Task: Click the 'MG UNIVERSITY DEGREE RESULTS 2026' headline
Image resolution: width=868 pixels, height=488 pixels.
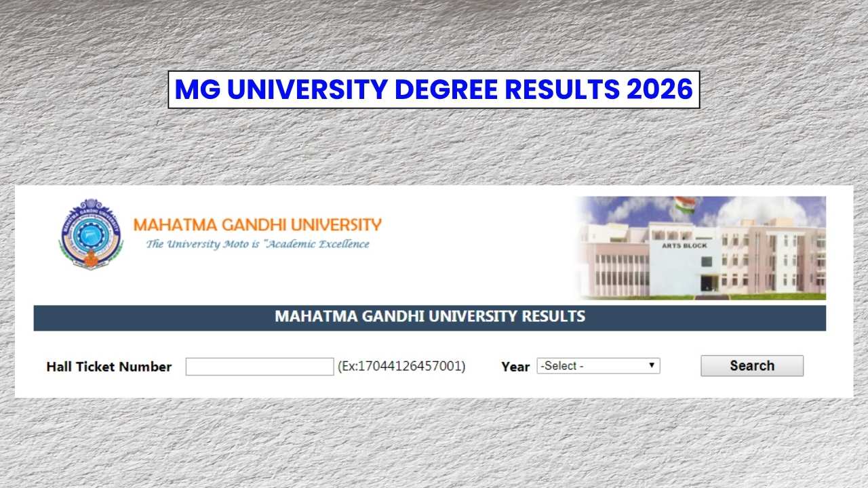Action: 434,89
